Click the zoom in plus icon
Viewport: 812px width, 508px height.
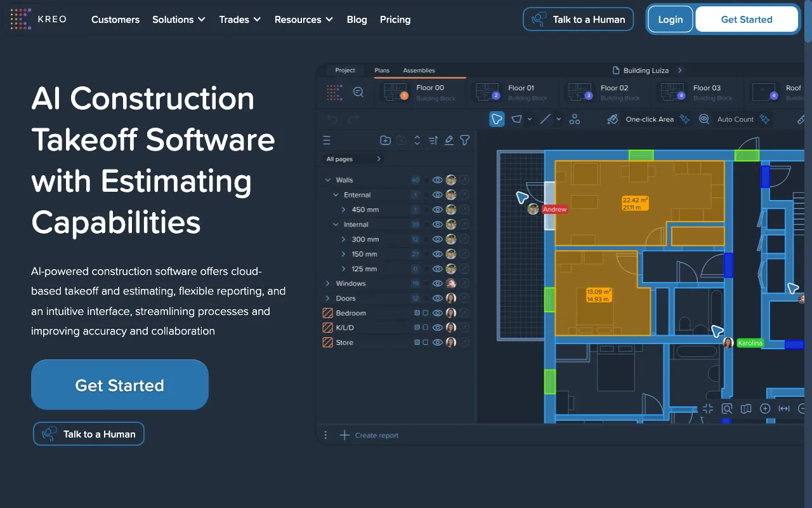click(x=765, y=409)
